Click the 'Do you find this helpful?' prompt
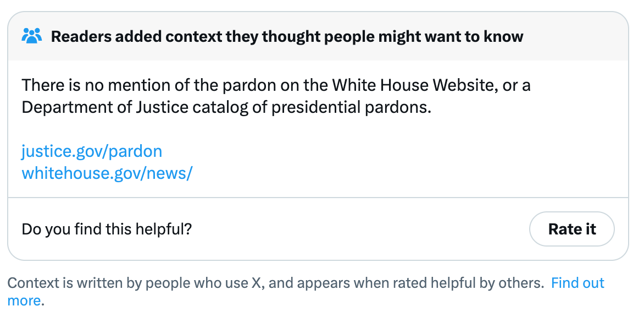 pos(107,229)
